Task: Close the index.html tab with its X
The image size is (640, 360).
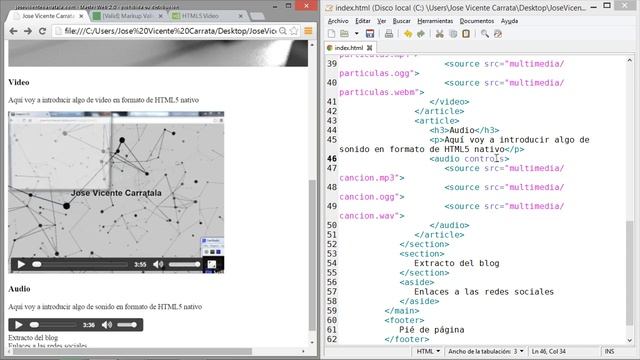Action: tap(369, 48)
